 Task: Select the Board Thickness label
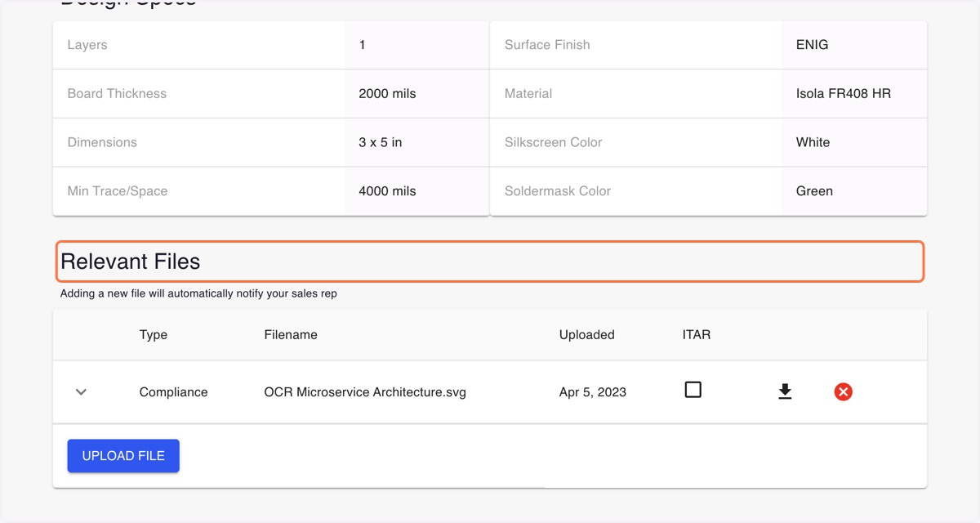point(117,94)
